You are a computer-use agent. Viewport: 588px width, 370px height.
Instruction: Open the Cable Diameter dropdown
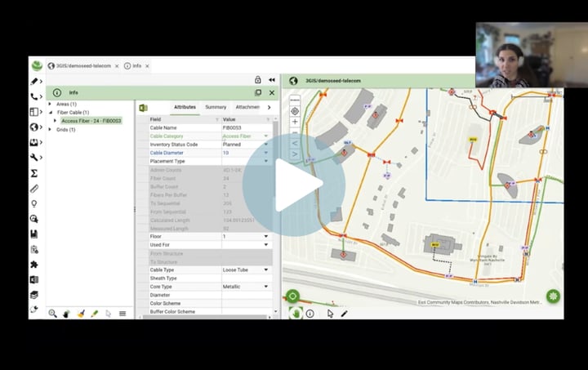(266, 153)
